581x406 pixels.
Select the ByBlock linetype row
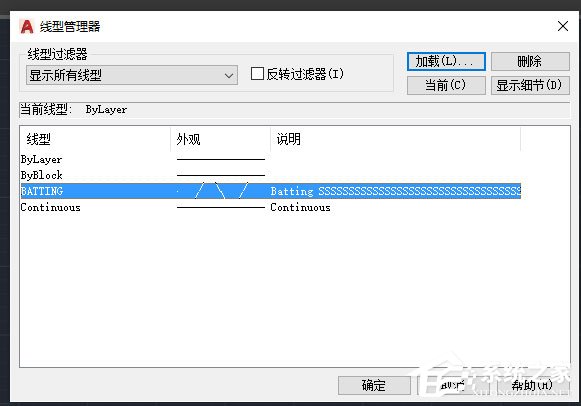[x=270, y=175]
